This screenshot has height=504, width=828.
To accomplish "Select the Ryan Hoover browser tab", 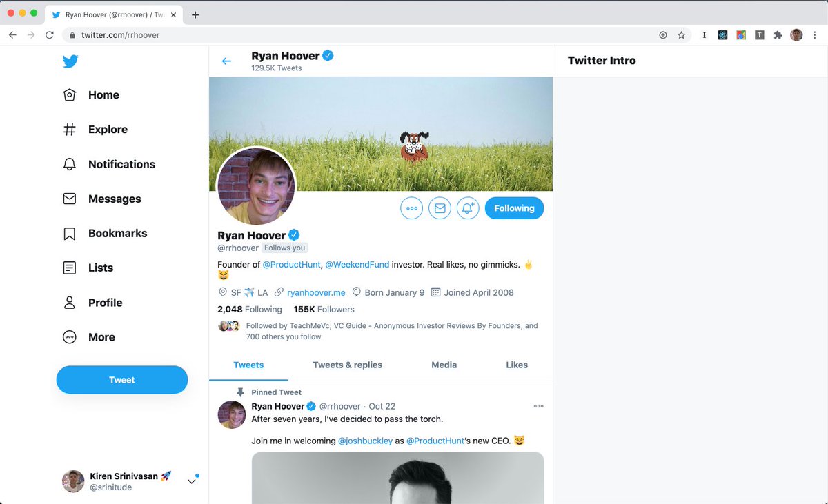I will pos(115,14).
